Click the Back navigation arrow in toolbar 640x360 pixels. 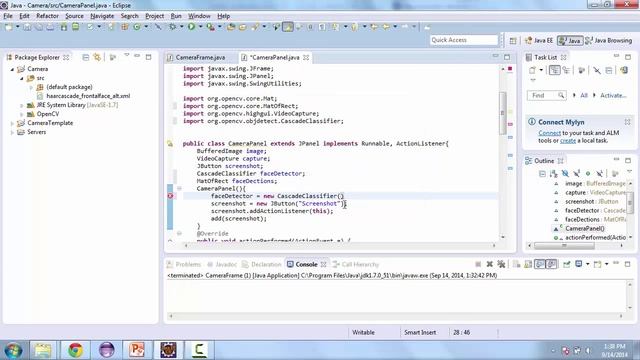tap(386, 27)
